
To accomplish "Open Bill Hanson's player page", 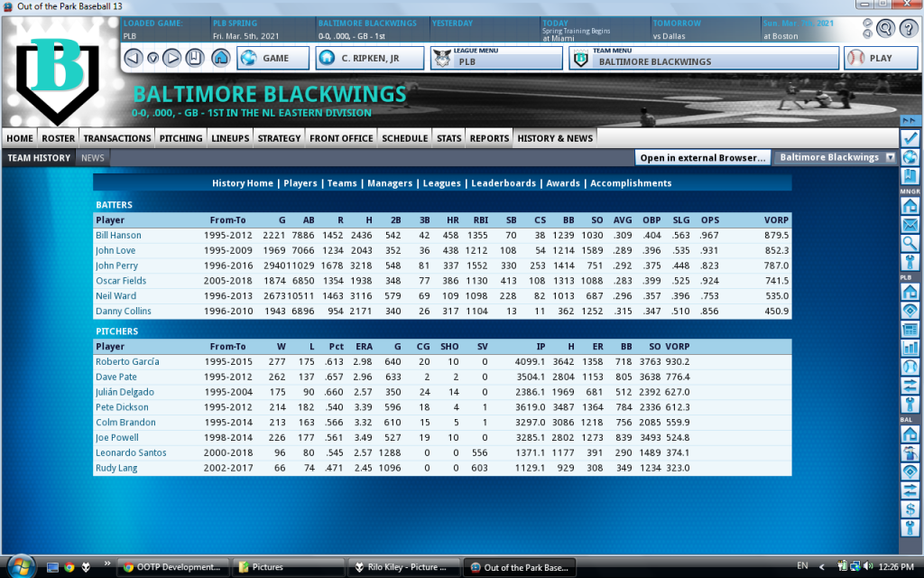I will tap(118, 236).
